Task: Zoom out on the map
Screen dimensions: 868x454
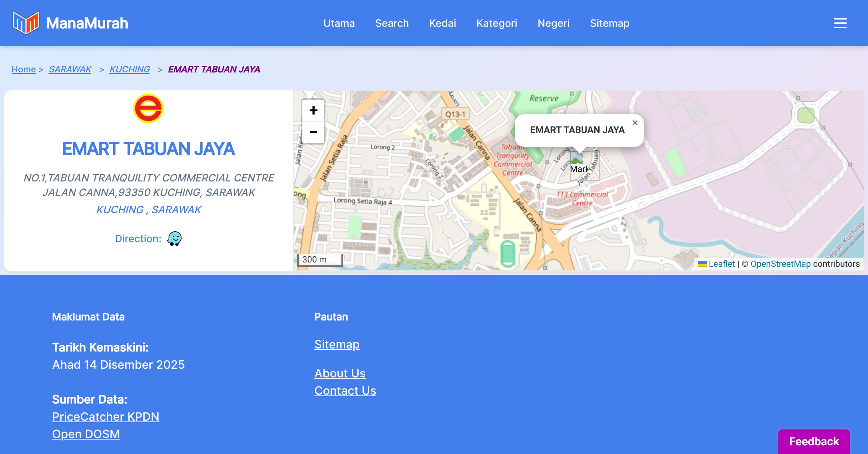Action: click(313, 132)
